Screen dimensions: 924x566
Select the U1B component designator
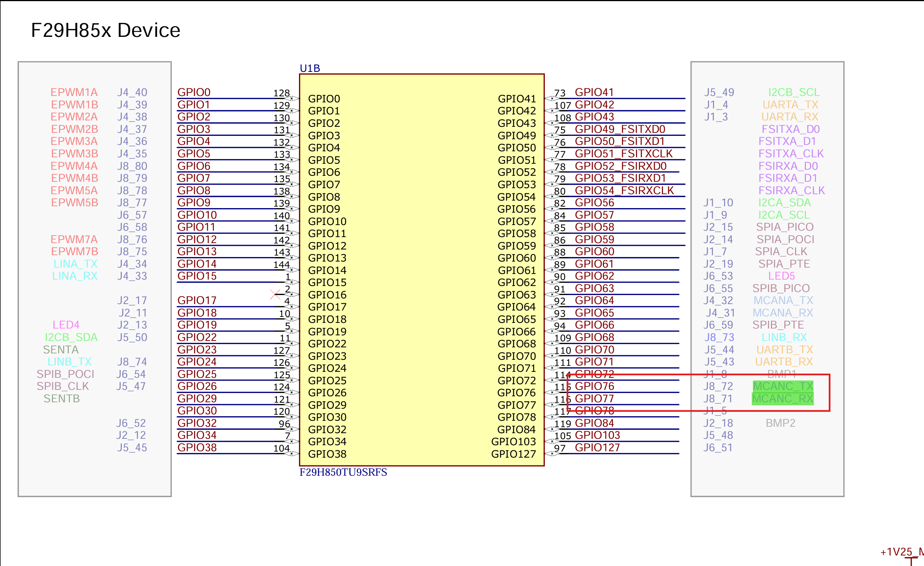[310, 68]
